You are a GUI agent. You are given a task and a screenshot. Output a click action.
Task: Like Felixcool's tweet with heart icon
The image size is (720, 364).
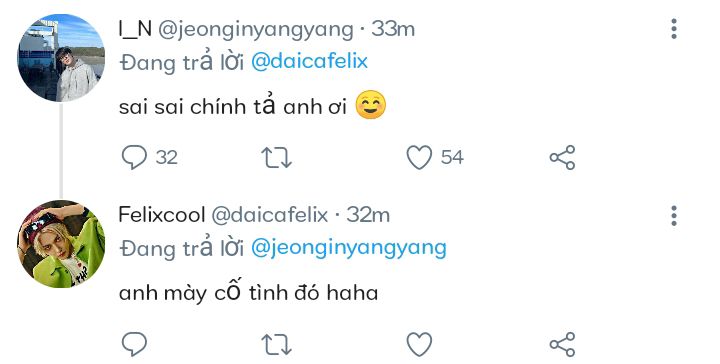(419, 344)
